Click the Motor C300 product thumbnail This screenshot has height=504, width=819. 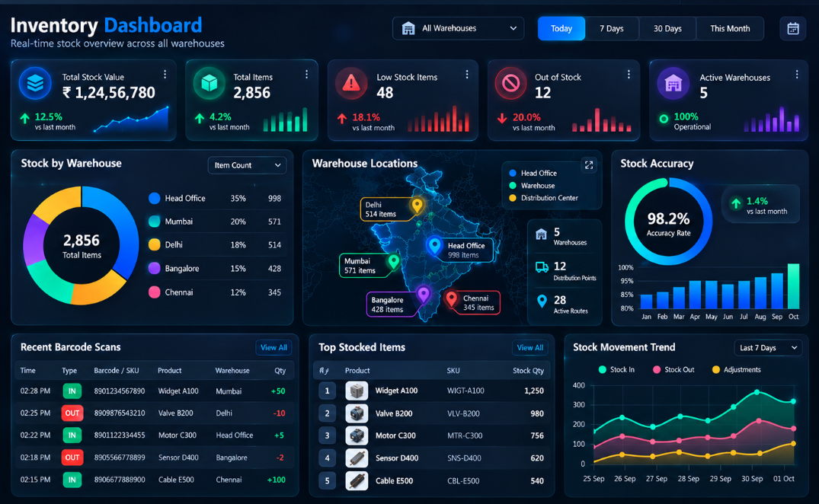(x=357, y=435)
